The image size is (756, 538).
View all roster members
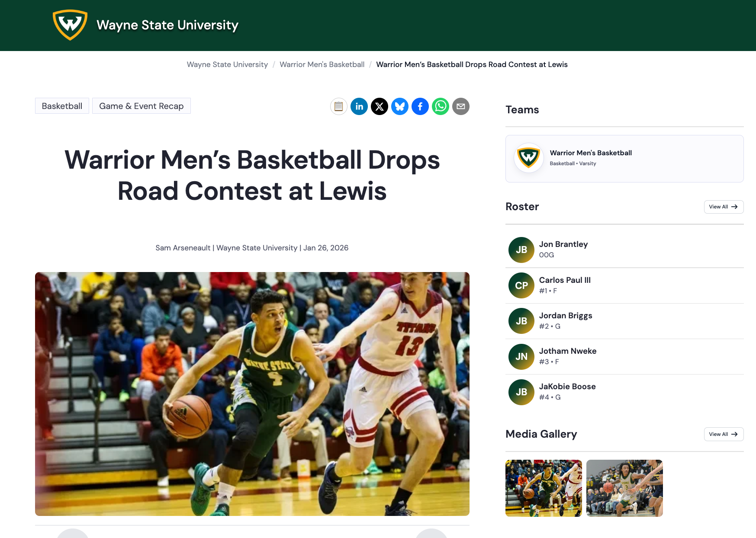(x=724, y=207)
